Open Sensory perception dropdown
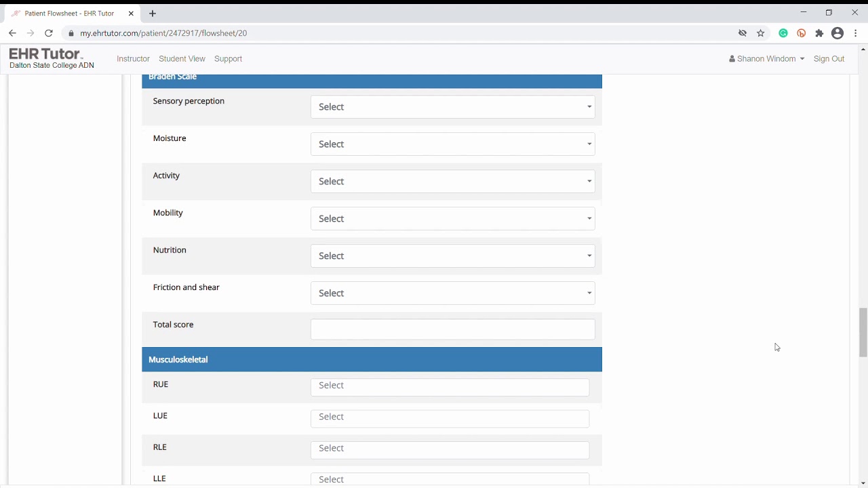868x488 pixels. click(x=453, y=107)
